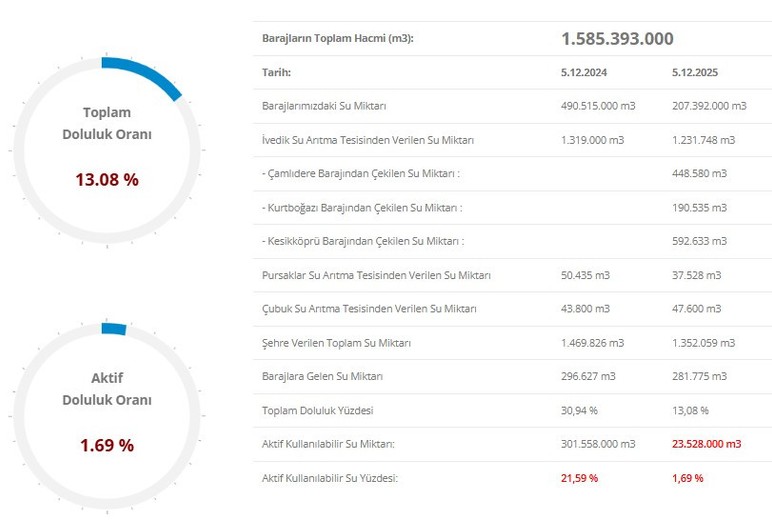Click the Çubuk 2025 value 47.600 m3
The image size is (772, 520).
(695, 309)
